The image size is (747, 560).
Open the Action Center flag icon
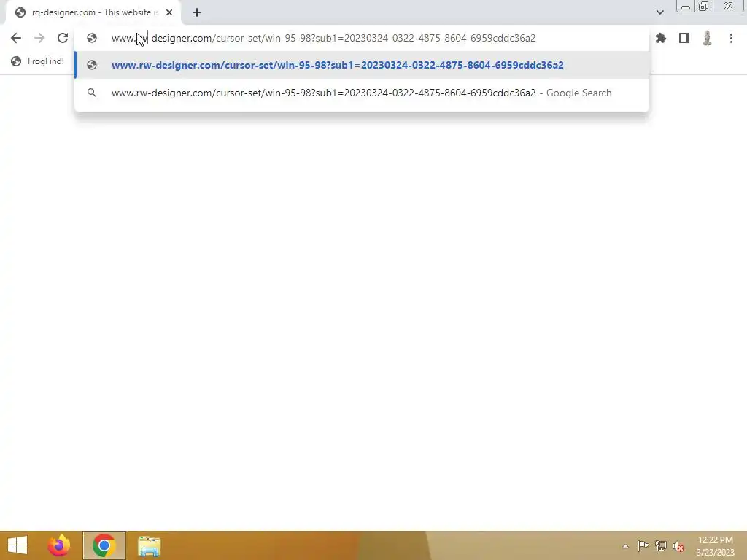(643, 546)
